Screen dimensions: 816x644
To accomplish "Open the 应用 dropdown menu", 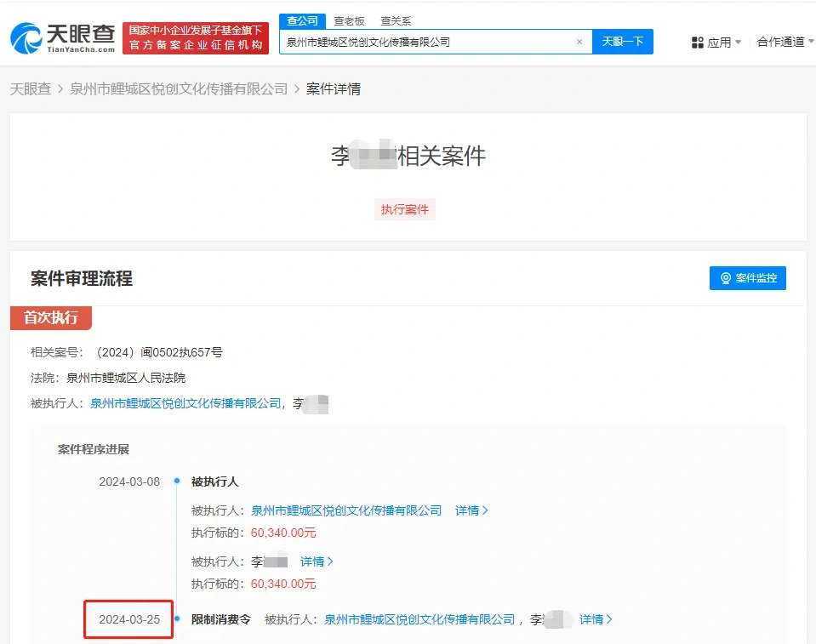I will pyautogui.click(x=719, y=43).
